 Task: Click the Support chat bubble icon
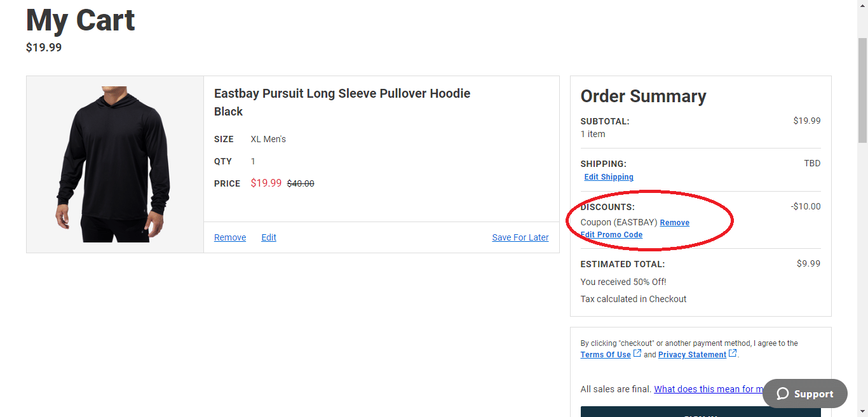point(783,394)
